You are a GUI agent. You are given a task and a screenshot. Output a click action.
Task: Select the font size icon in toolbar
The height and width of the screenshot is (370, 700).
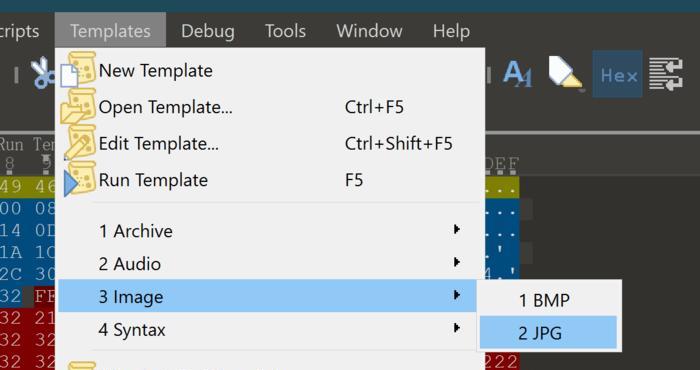pyautogui.click(x=517, y=74)
